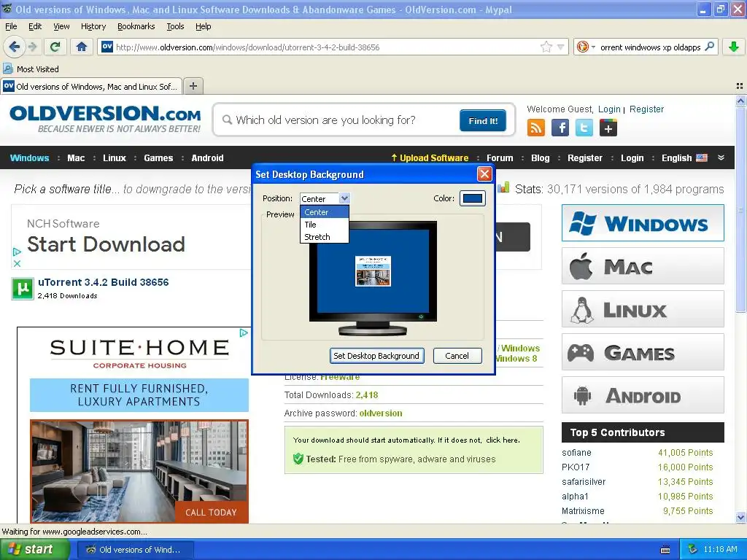747x560 pixels.
Task: Open the OldVersion RSS feed icon
Action: pos(536,128)
